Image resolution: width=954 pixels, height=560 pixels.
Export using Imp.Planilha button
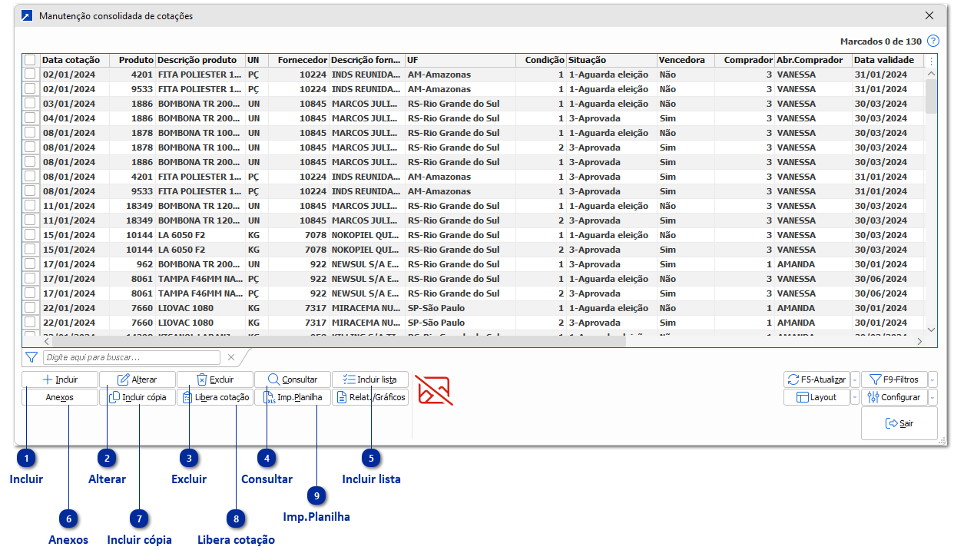coord(292,397)
